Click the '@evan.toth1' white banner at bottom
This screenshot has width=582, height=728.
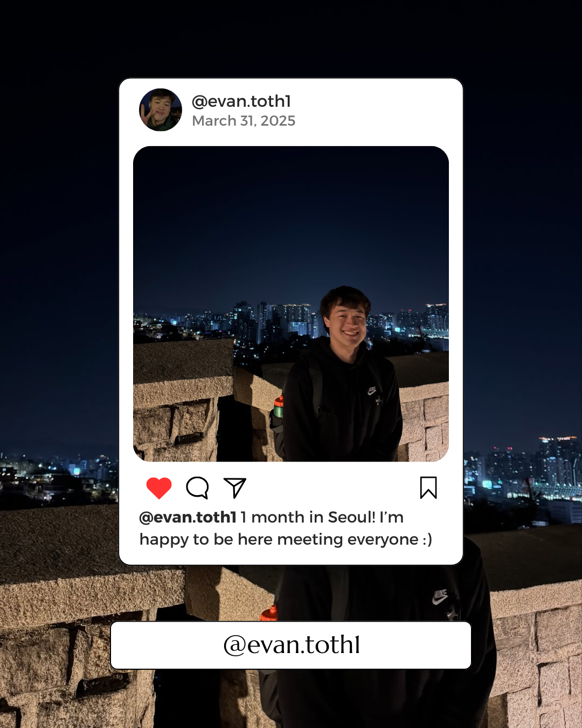(x=291, y=645)
